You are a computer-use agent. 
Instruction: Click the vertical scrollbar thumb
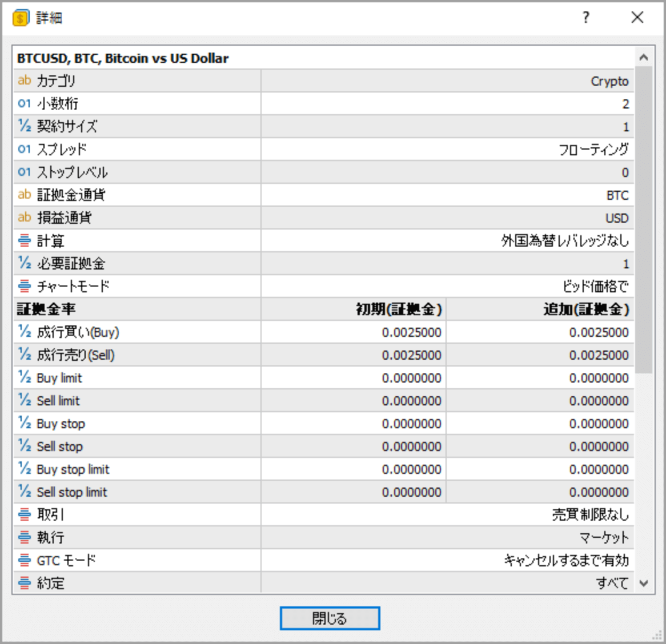[644, 220]
